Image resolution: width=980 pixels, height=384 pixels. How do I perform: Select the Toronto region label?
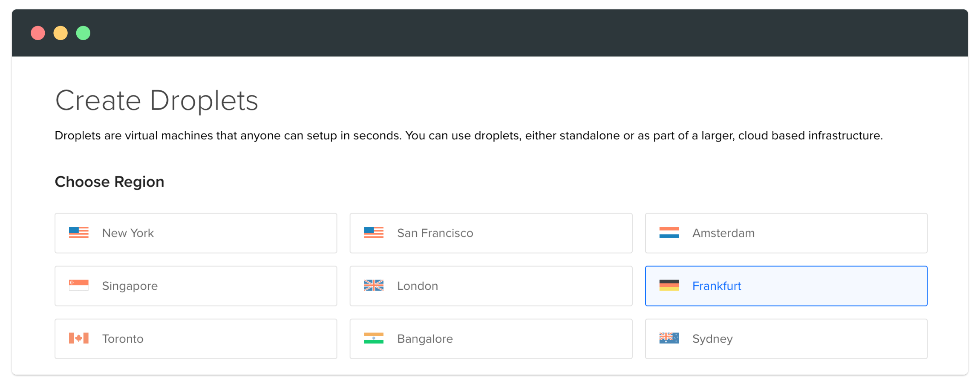(123, 339)
